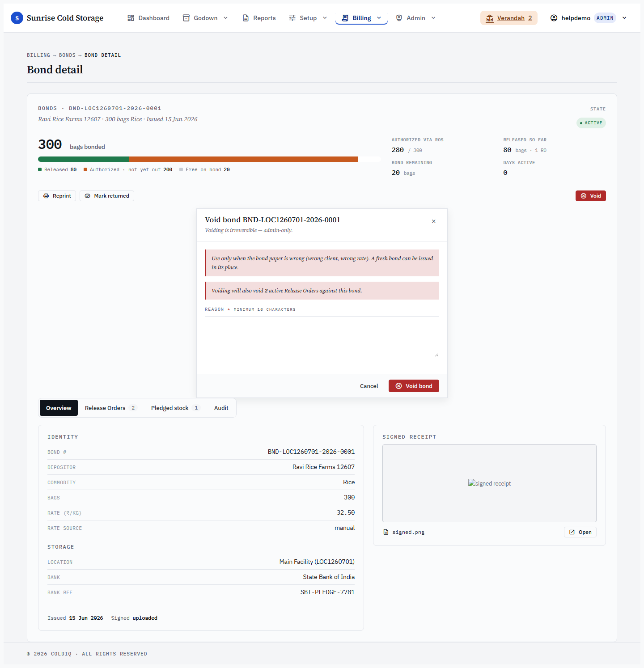Click the circle-x icon on Void bond button

(398, 386)
